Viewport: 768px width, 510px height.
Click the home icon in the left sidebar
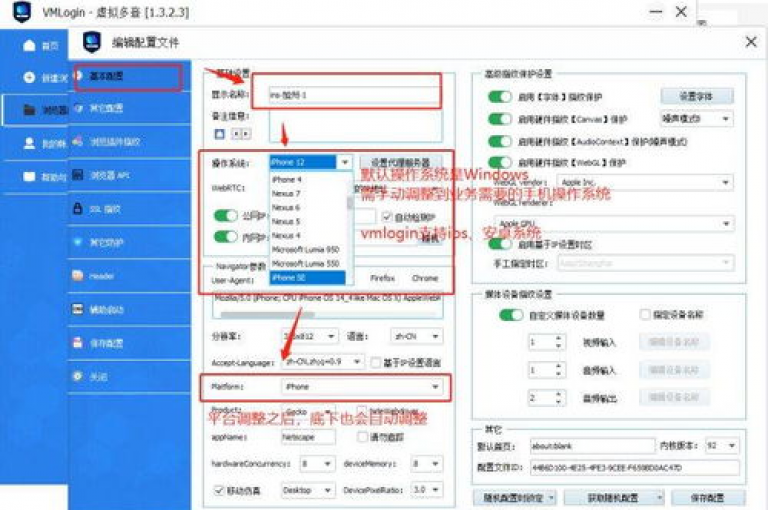[x=29, y=46]
